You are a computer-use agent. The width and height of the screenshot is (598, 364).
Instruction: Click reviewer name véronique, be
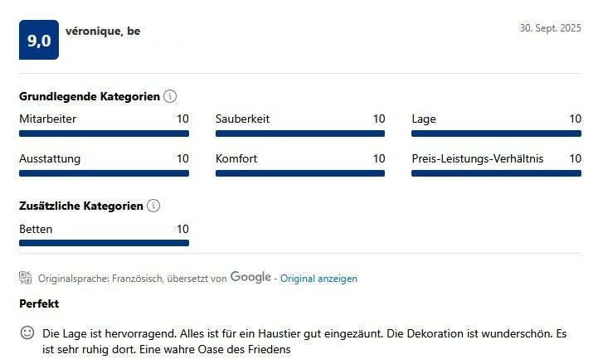click(103, 32)
